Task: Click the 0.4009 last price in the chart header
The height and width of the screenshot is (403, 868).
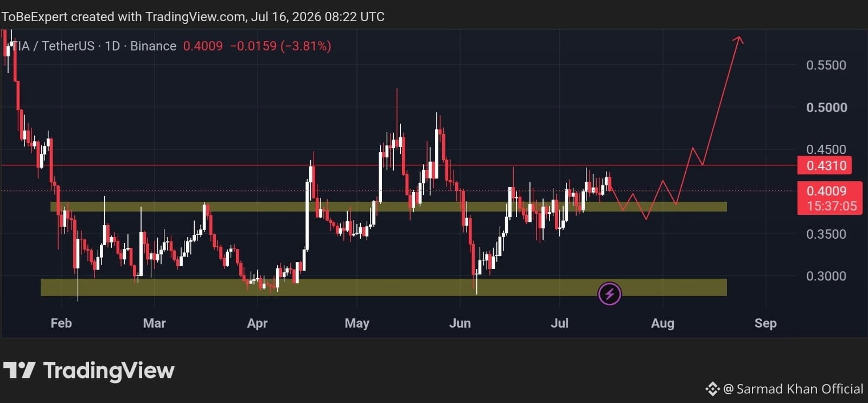Action: pos(203,46)
